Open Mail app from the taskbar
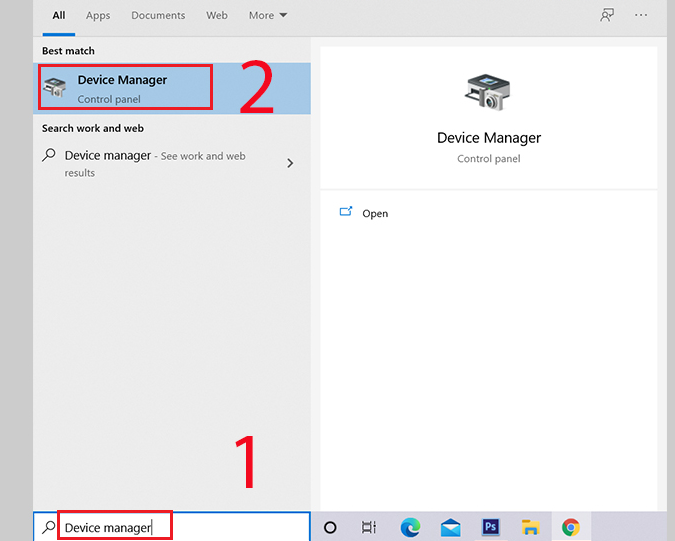The image size is (675, 541). point(450,528)
